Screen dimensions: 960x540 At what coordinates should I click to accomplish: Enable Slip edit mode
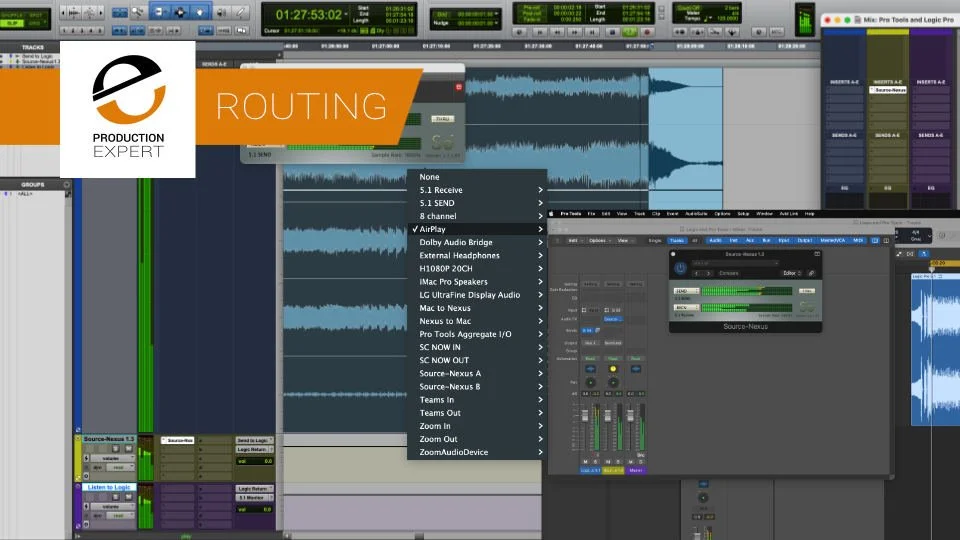point(12,23)
